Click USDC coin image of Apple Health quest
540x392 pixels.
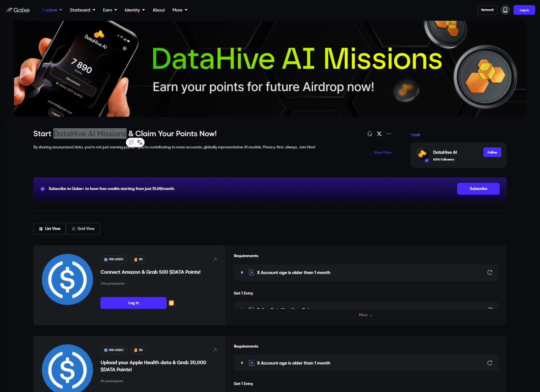[67, 368]
